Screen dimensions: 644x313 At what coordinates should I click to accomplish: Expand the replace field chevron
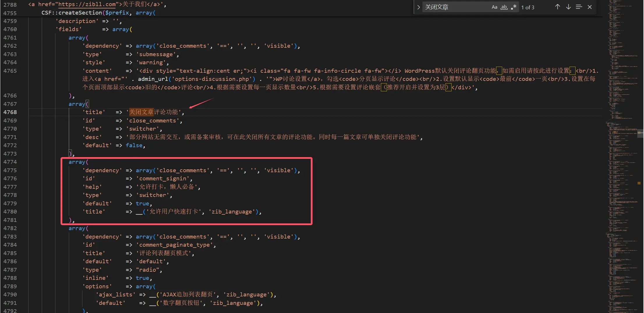[x=418, y=7]
